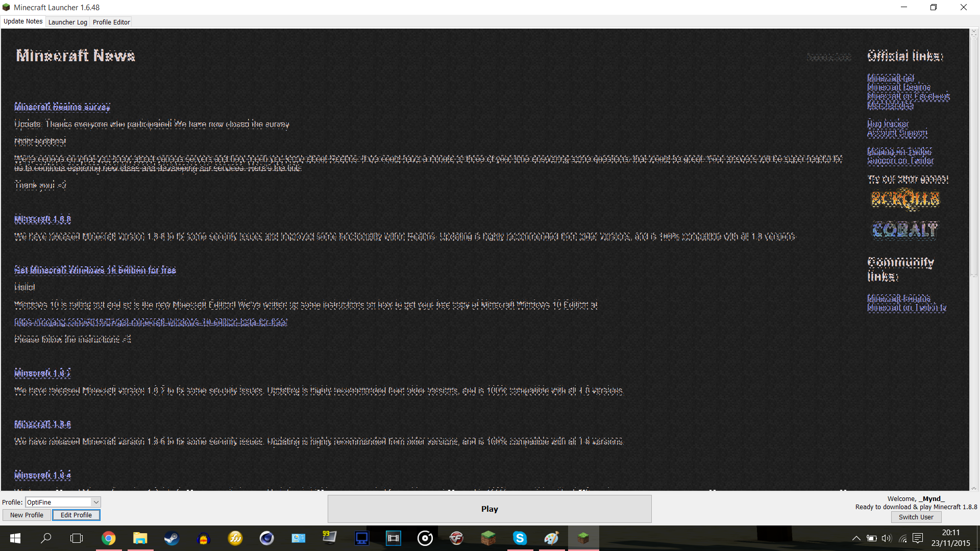Open the Minecraft Realms survey news link
This screenshot has height=551, width=980.
click(62, 107)
